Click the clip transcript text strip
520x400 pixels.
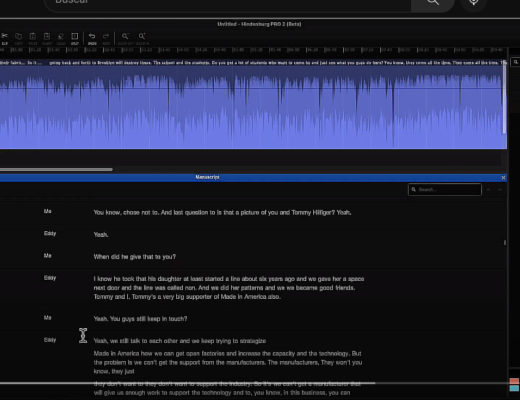click(x=253, y=62)
